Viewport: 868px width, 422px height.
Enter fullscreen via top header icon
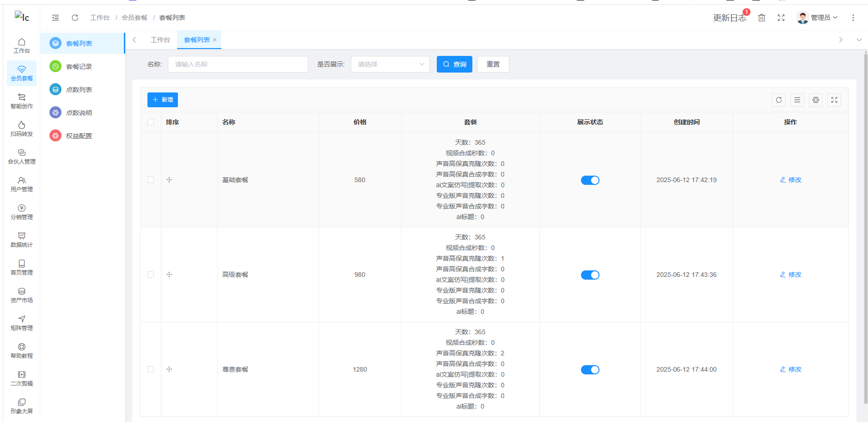[x=781, y=18]
